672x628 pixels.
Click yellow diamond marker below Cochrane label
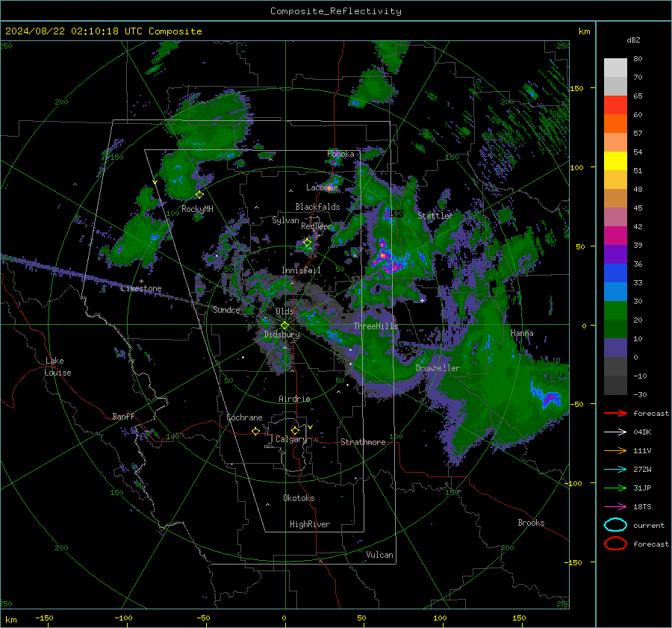click(x=255, y=432)
